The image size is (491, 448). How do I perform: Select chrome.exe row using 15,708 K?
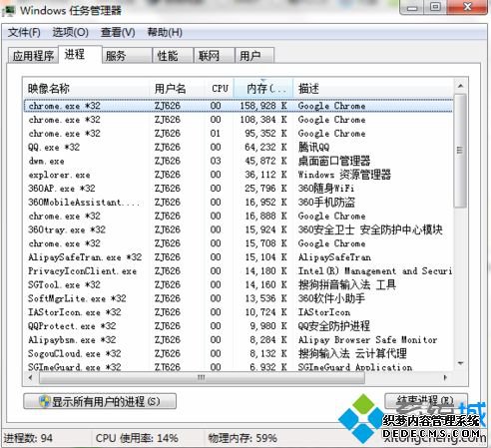tap(239, 243)
